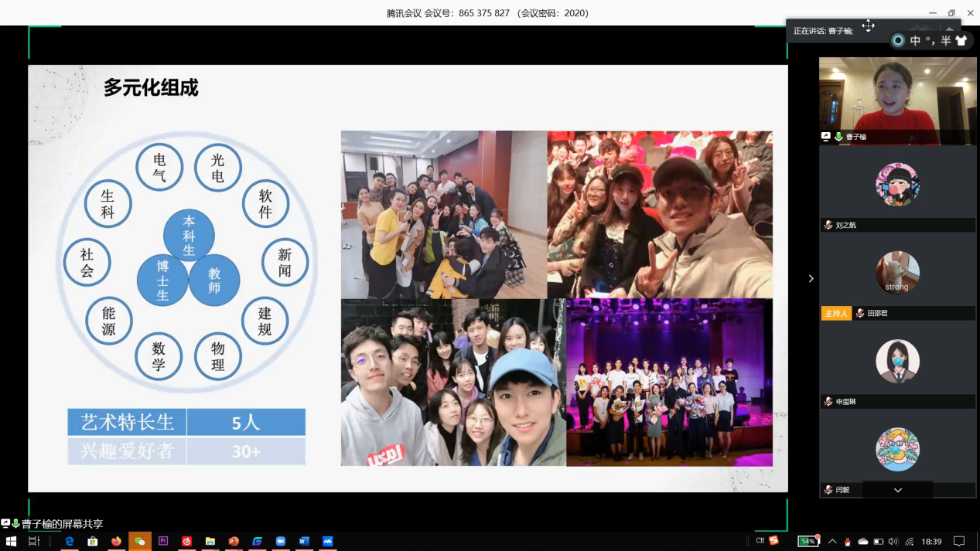The width and height of the screenshot is (980, 551).
Task: Open Zoom app in taskbar
Action: (x=281, y=542)
